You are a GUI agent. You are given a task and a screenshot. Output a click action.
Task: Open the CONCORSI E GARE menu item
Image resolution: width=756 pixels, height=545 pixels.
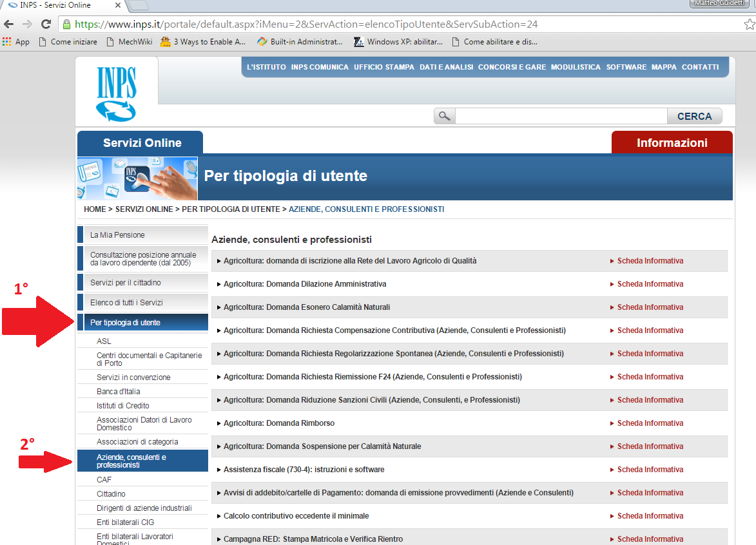coord(512,67)
